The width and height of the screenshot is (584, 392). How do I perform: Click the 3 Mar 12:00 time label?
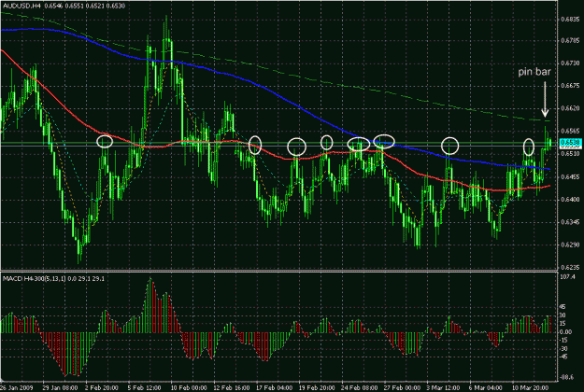point(444,388)
